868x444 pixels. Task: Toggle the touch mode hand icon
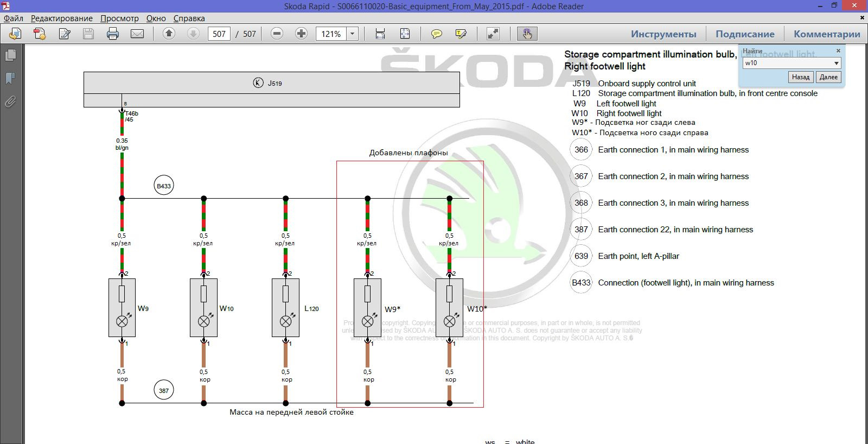point(527,34)
